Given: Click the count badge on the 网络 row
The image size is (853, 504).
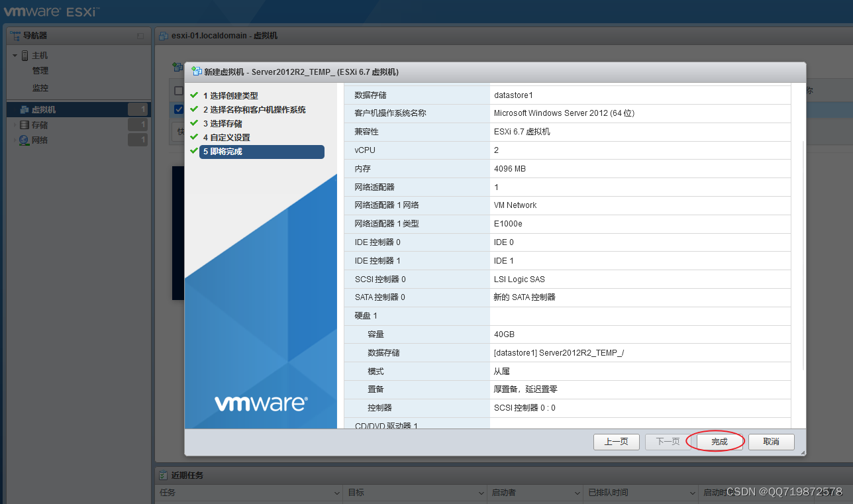Looking at the screenshot, I should [x=138, y=140].
